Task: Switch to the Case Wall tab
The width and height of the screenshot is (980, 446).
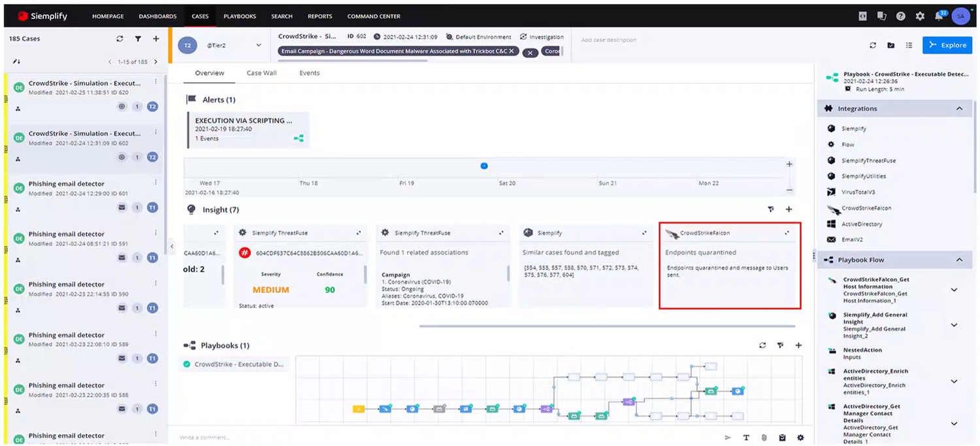Action: (261, 73)
